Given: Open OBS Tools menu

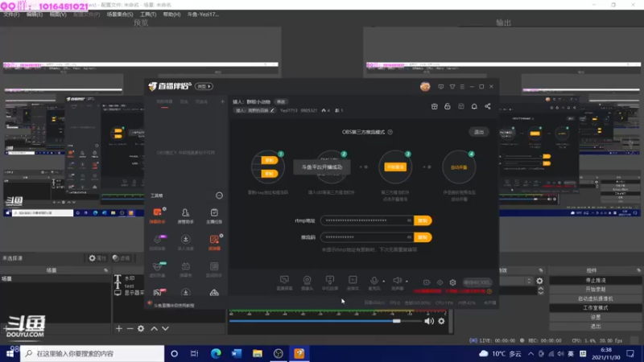Looking at the screenshot, I should click(x=148, y=14).
